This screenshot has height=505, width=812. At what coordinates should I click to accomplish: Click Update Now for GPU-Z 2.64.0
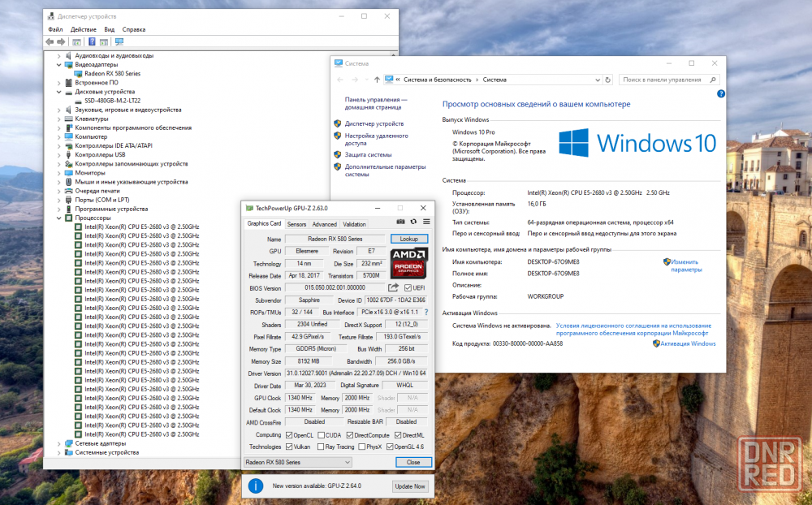pyautogui.click(x=410, y=486)
